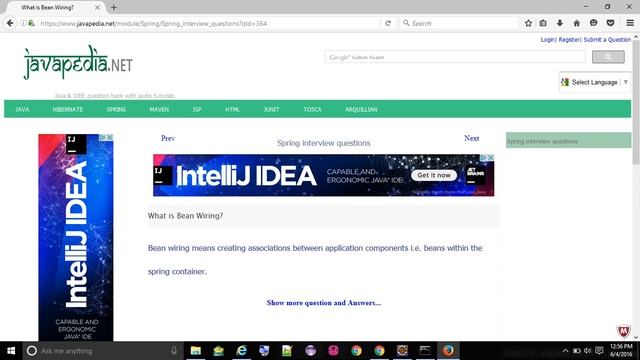Click the javapedia.NET logo

(78, 63)
